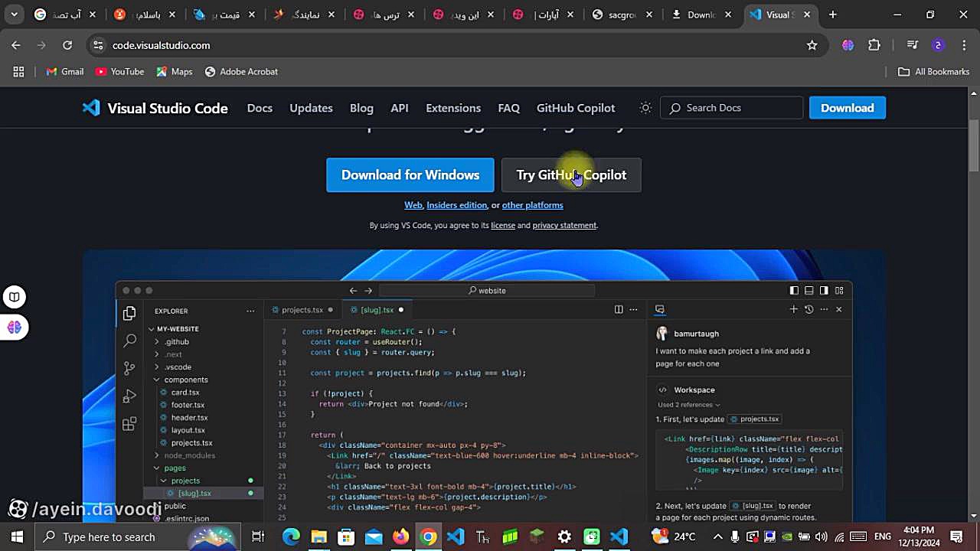Click the floating book sidebar icon
The height and width of the screenshot is (551, 980).
pos(15,297)
